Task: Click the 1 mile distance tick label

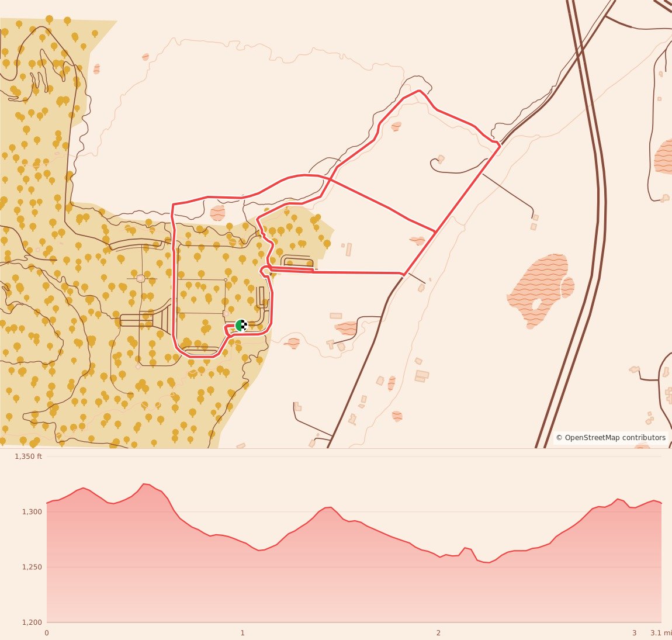Action: point(243,633)
